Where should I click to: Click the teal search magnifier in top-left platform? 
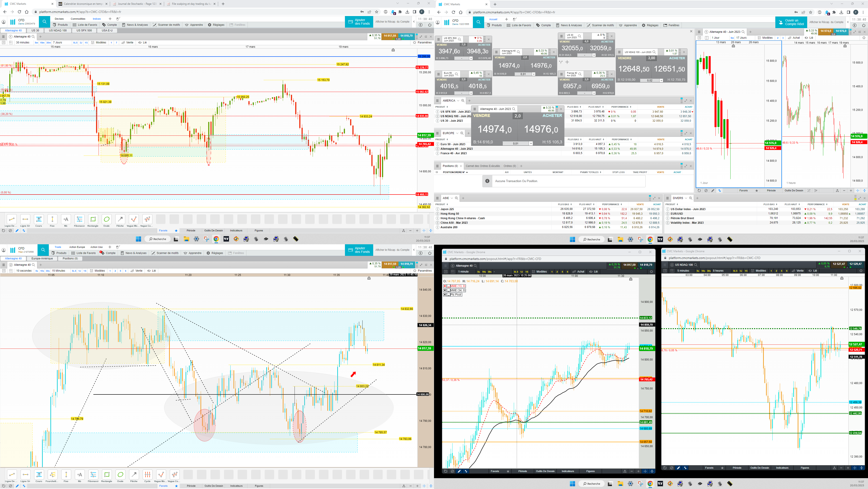(x=44, y=22)
